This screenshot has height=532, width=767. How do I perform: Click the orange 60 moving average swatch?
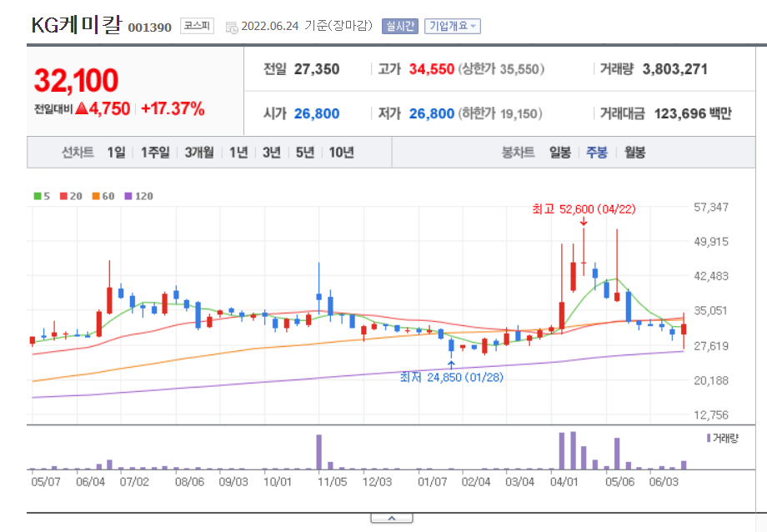pos(96,196)
